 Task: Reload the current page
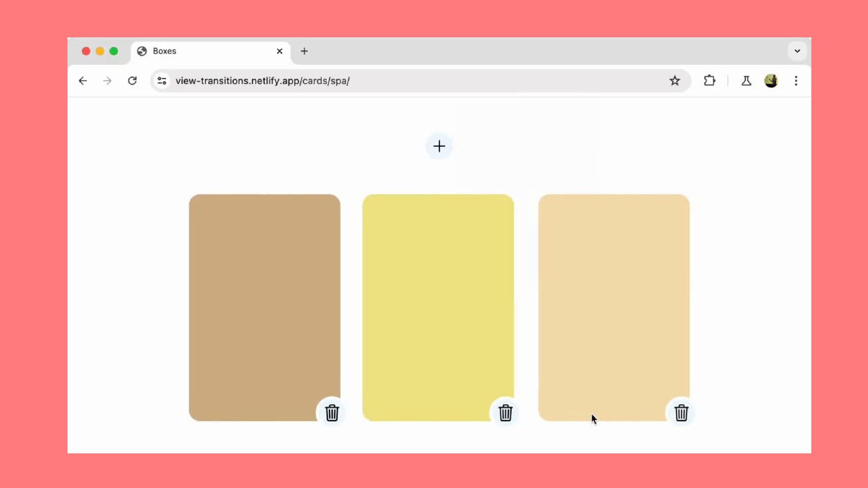[132, 81]
